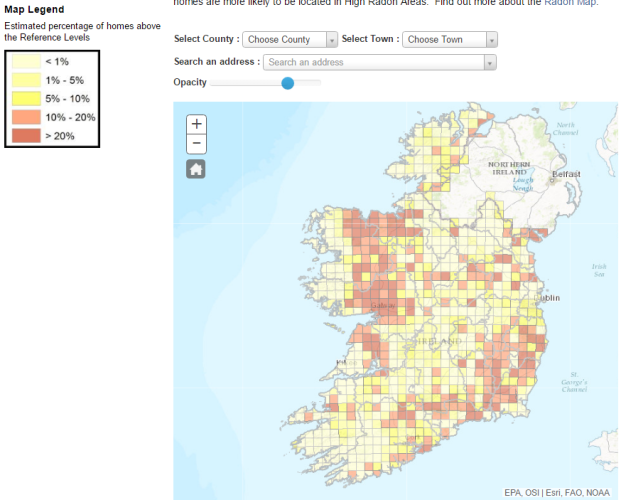Click the 1% - 5% legend swatch
The height and width of the screenshot is (500, 621).
25,80
